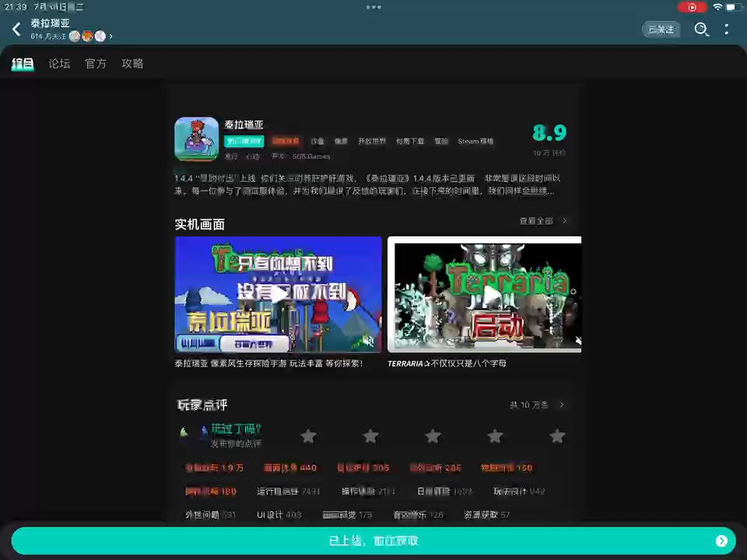The width and height of the screenshot is (747, 560).
Task: Filter reviews by 画面视觉 175 tag
Action: coord(347,514)
